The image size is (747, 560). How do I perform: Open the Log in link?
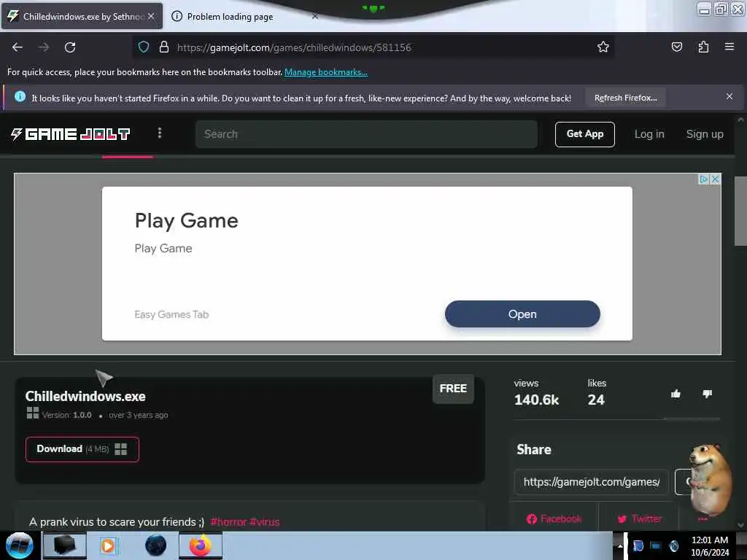[x=649, y=134]
